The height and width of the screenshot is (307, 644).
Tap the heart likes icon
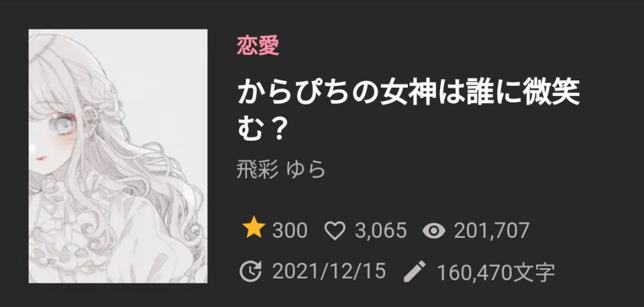pyautogui.click(x=335, y=231)
